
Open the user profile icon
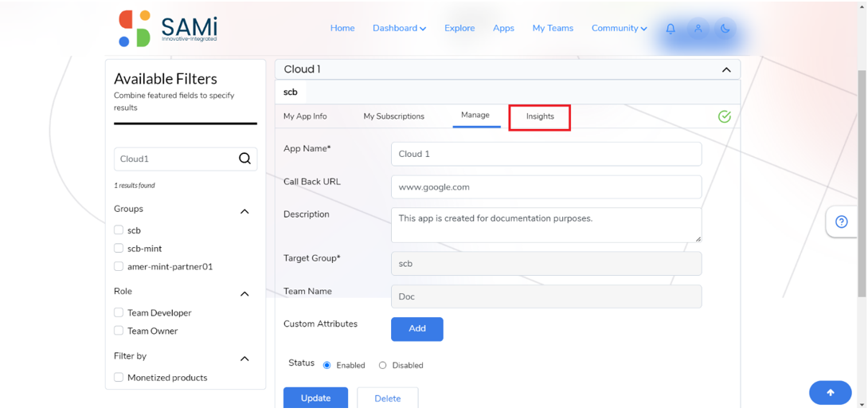698,28
